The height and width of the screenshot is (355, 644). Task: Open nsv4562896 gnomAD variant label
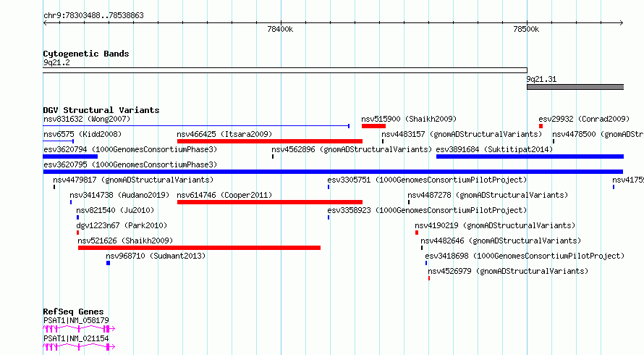click(x=352, y=149)
